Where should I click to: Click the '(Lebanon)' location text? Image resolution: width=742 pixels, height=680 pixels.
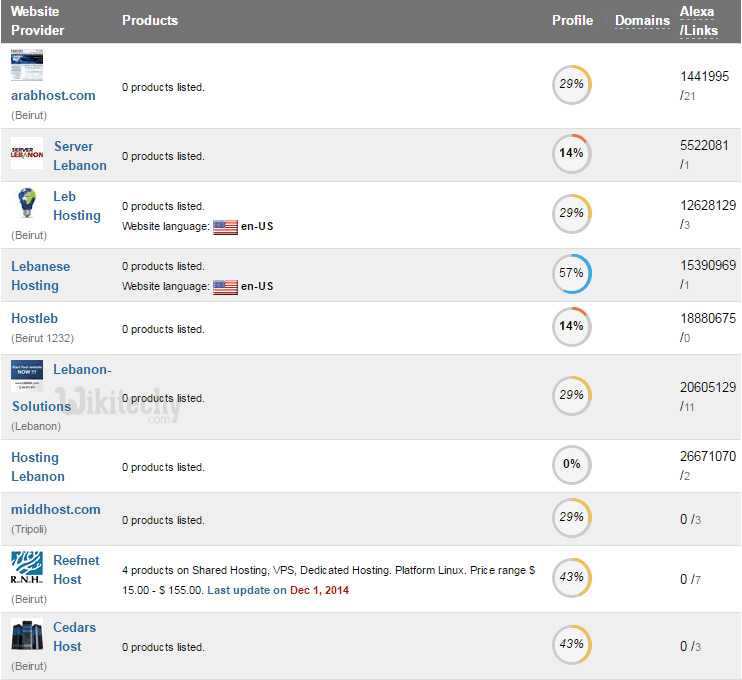[x=36, y=426]
